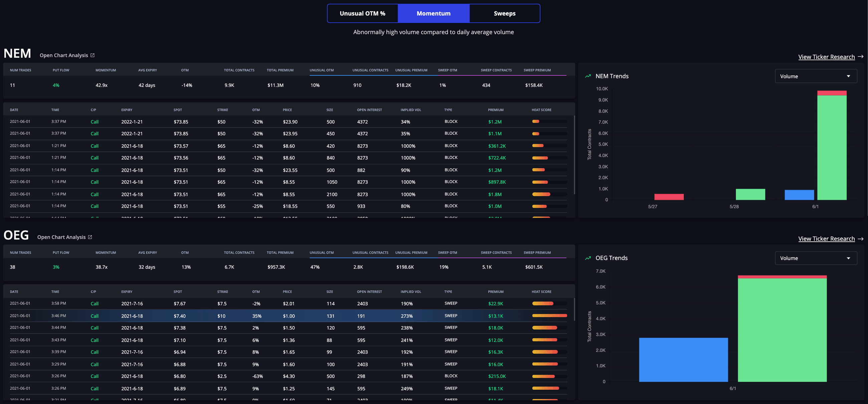Click NEM sweep premium $158.4K
Image resolution: width=868 pixels, height=404 pixels.
click(x=534, y=85)
